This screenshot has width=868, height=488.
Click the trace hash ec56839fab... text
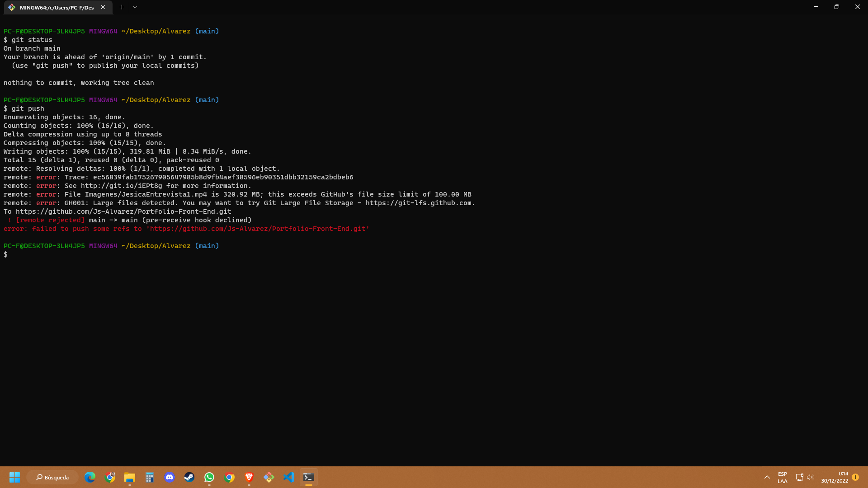(223, 177)
